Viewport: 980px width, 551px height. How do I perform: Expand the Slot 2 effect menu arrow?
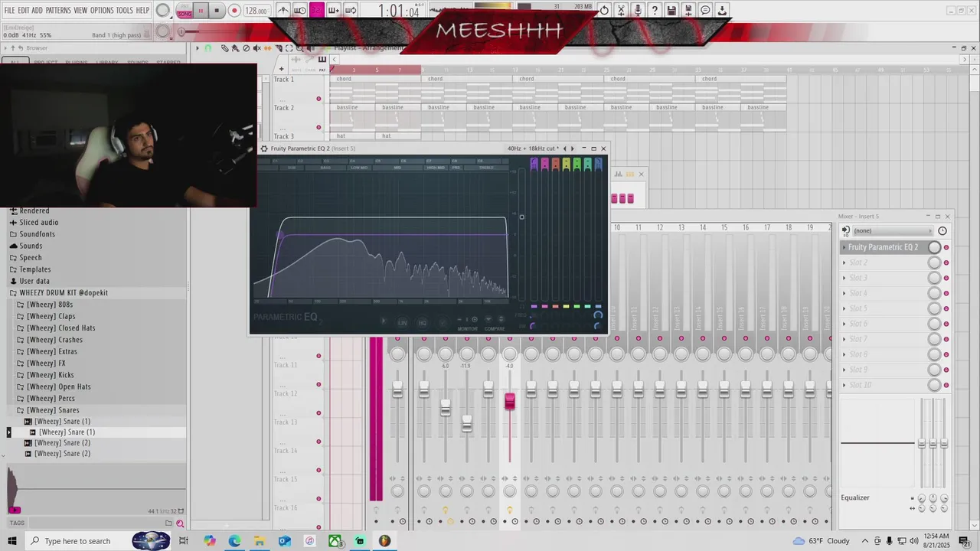[844, 262]
